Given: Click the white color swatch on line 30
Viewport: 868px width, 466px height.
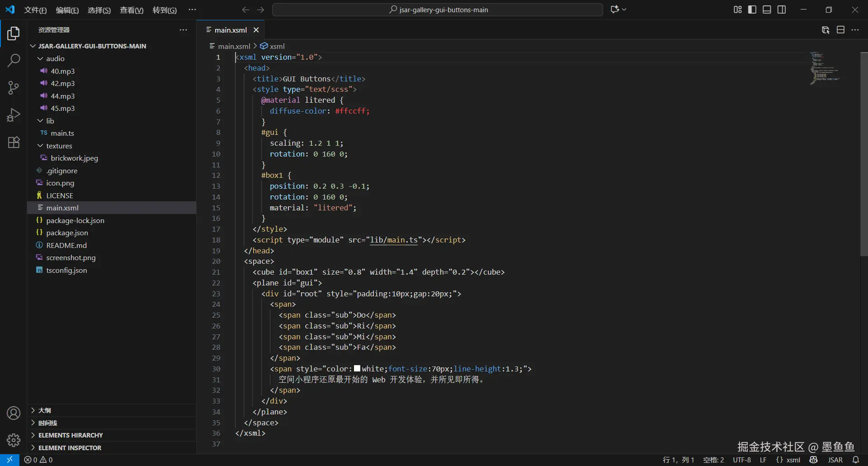Looking at the screenshot, I should click(x=357, y=369).
